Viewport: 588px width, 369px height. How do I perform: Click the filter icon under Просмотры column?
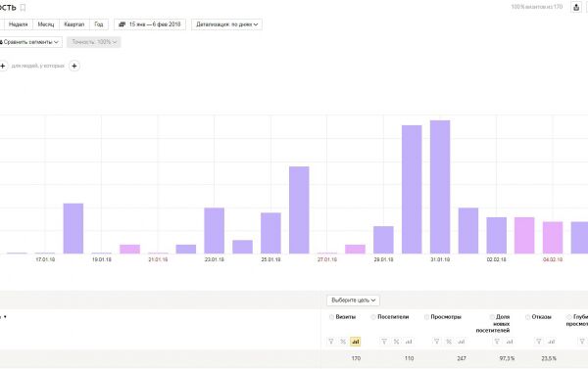(436, 342)
